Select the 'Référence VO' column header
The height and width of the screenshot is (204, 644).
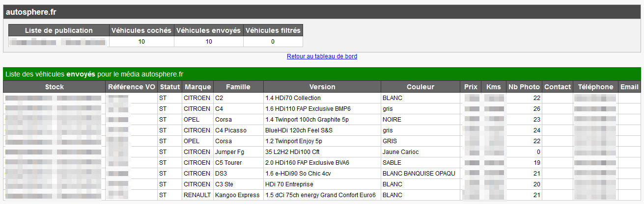tap(132, 87)
